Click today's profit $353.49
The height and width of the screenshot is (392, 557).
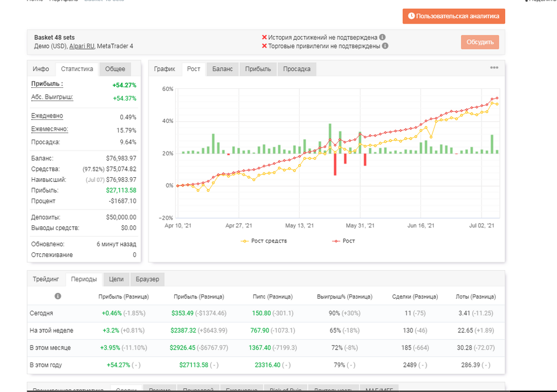[x=183, y=313]
